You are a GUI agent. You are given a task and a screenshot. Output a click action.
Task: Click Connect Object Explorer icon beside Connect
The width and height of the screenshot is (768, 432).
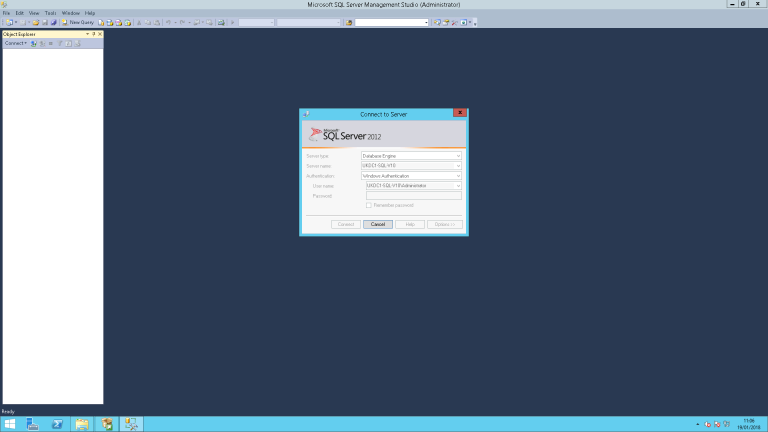point(33,44)
